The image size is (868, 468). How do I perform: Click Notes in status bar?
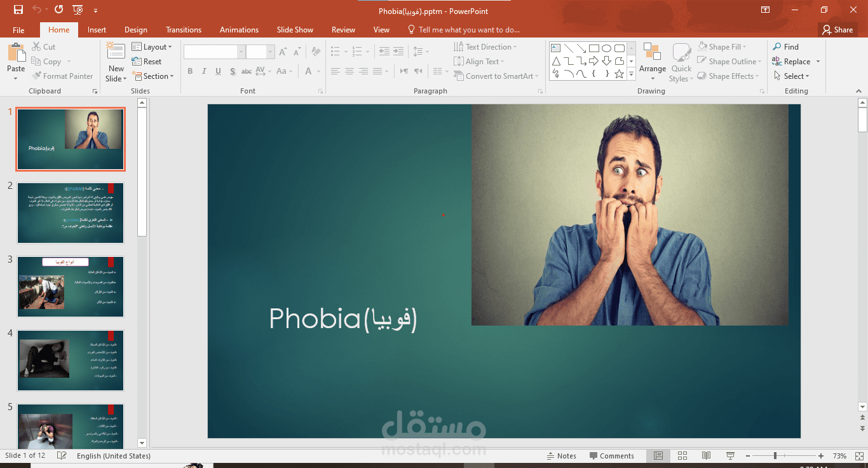pos(562,456)
